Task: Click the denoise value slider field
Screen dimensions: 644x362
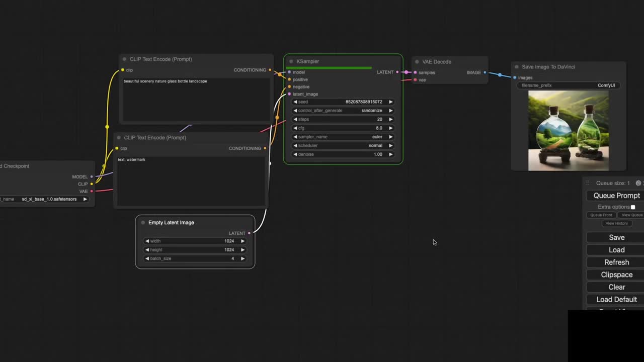Action: coord(343,154)
